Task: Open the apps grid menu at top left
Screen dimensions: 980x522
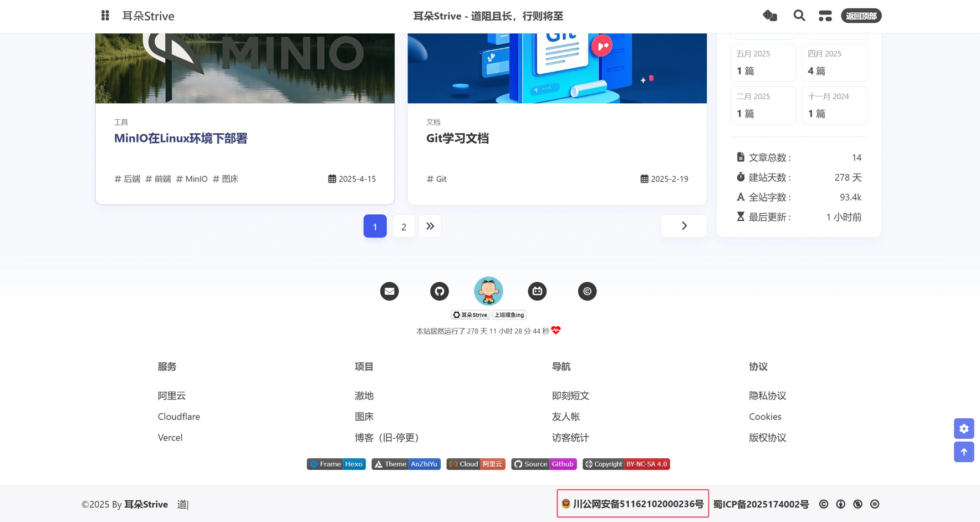Action: coord(105,16)
